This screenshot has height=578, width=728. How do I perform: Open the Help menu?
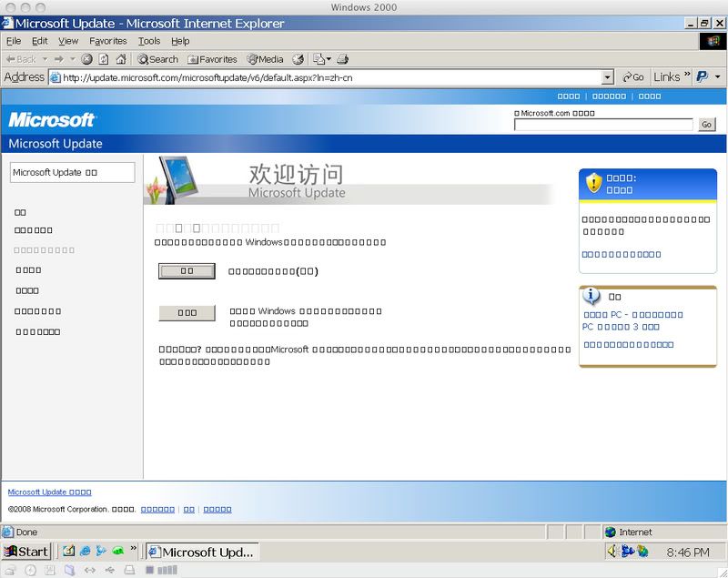(x=180, y=41)
